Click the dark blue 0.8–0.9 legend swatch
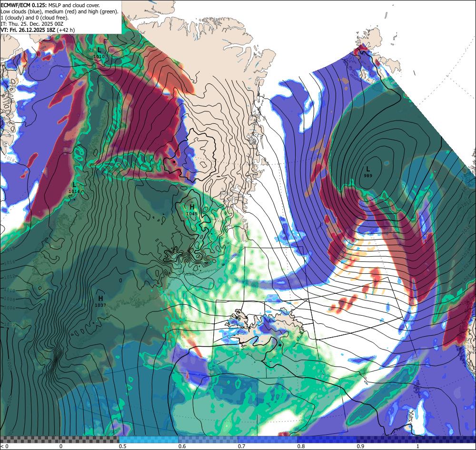Viewport: 476px width, 450px height. coord(327,440)
